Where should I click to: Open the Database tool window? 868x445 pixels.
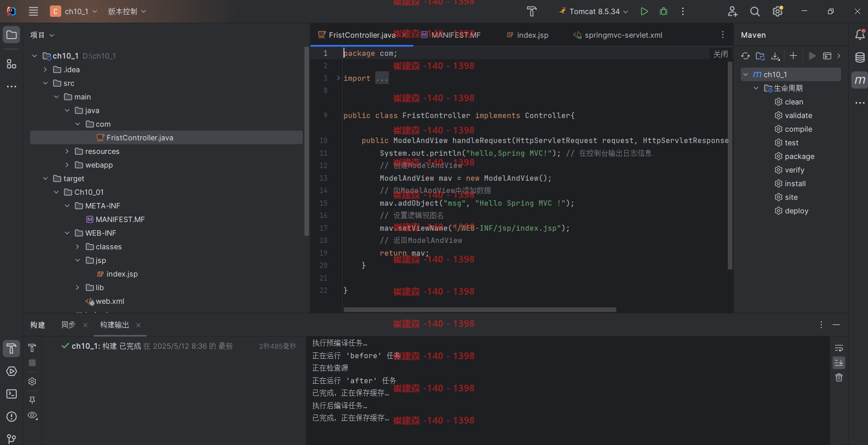[860, 57]
